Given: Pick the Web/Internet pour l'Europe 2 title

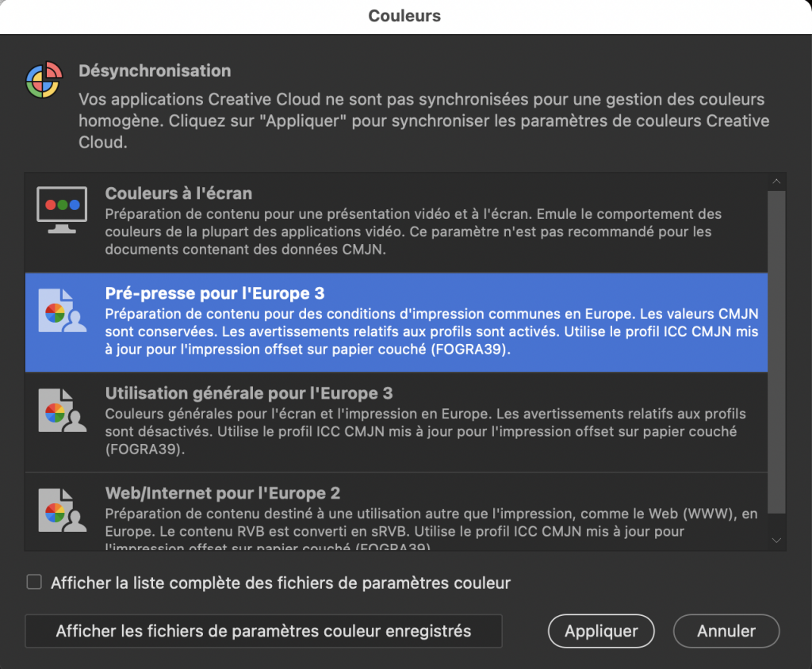Looking at the screenshot, I should [223, 493].
